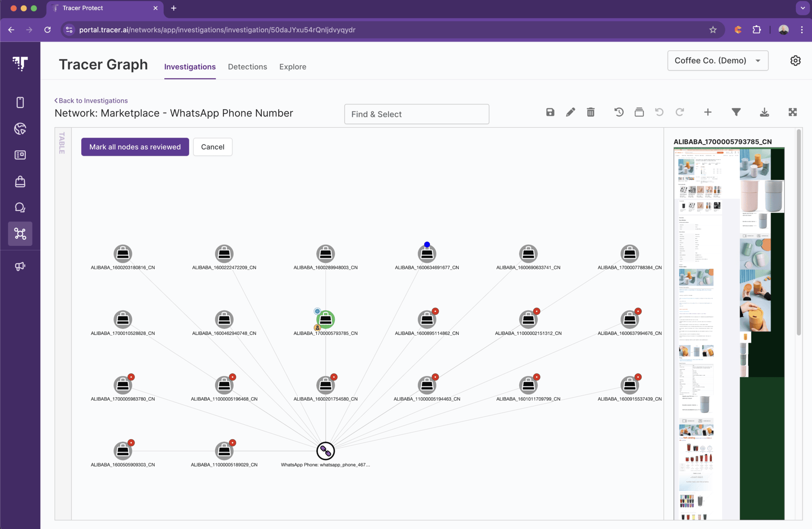Select node ALIBABA_1700005983780_CN
This screenshot has width=812, height=529.
pos(123,385)
